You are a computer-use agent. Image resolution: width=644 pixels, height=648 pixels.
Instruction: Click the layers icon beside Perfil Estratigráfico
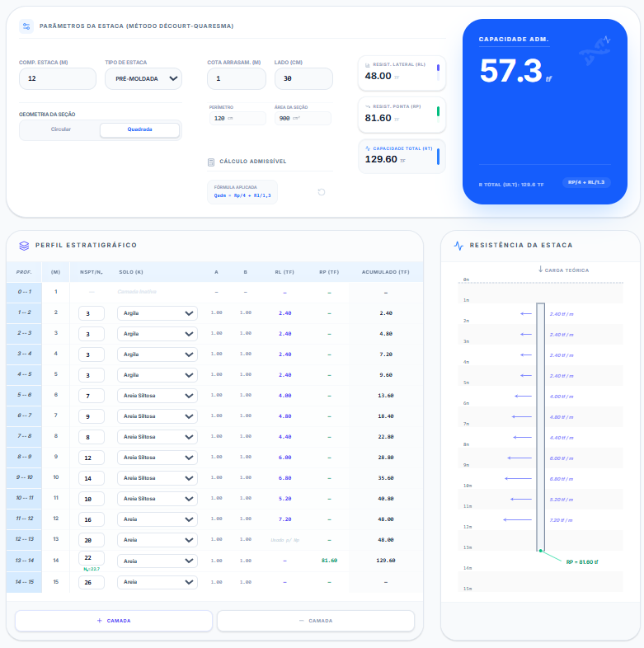(x=24, y=245)
